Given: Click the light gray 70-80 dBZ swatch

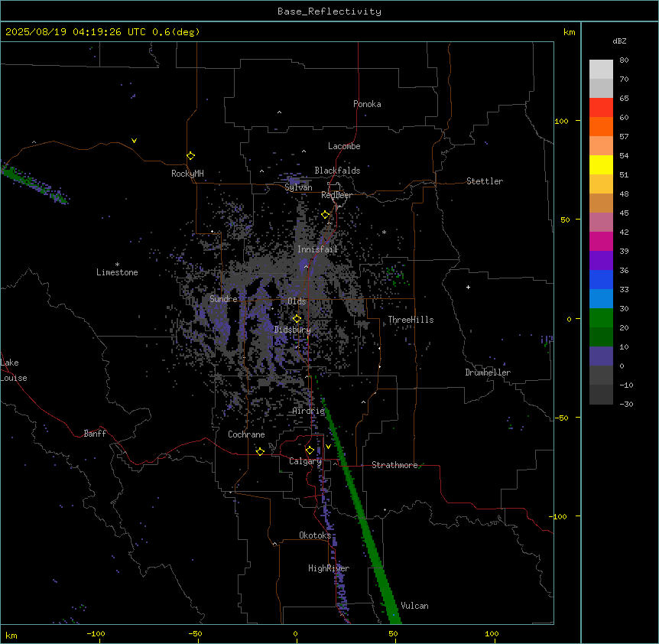Looking at the screenshot, I should [x=601, y=70].
